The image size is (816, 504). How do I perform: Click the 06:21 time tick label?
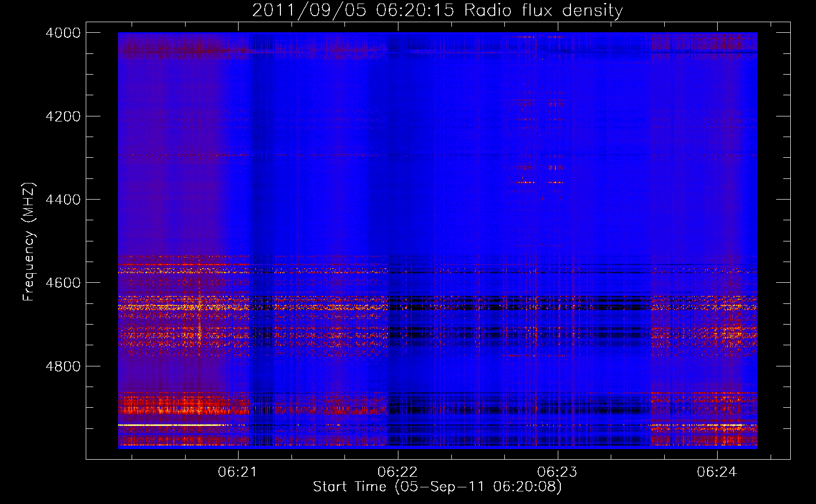click(238, 472)
